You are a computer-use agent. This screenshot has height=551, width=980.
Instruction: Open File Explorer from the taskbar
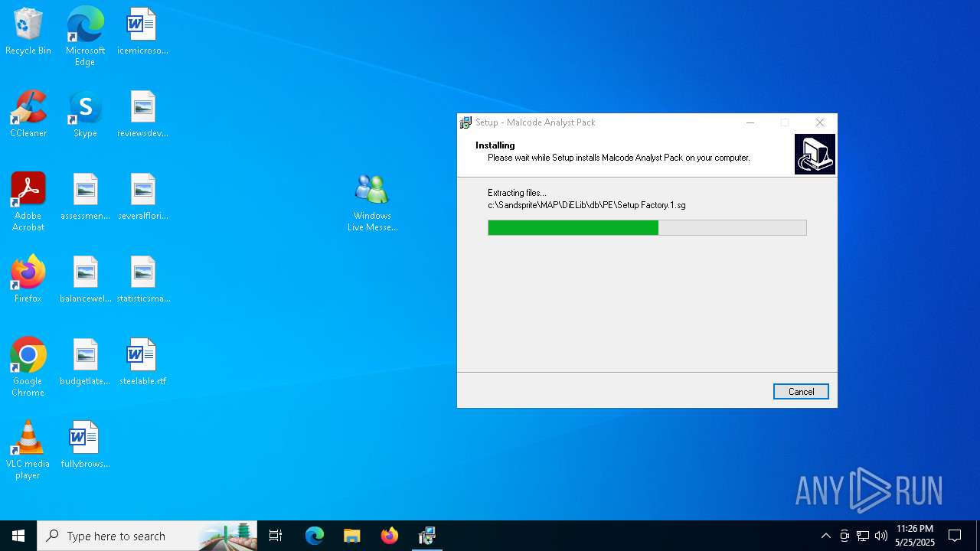pyautogui.click(x=351, y=536)
